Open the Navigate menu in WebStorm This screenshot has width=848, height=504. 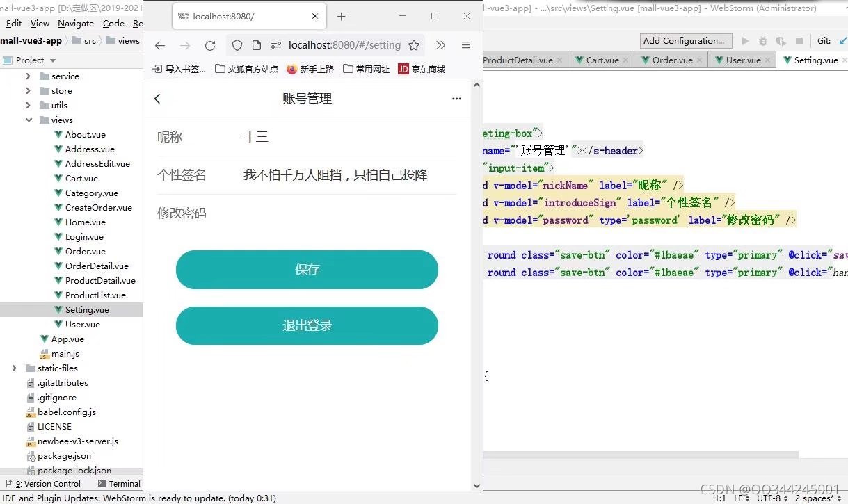[76, 23]
